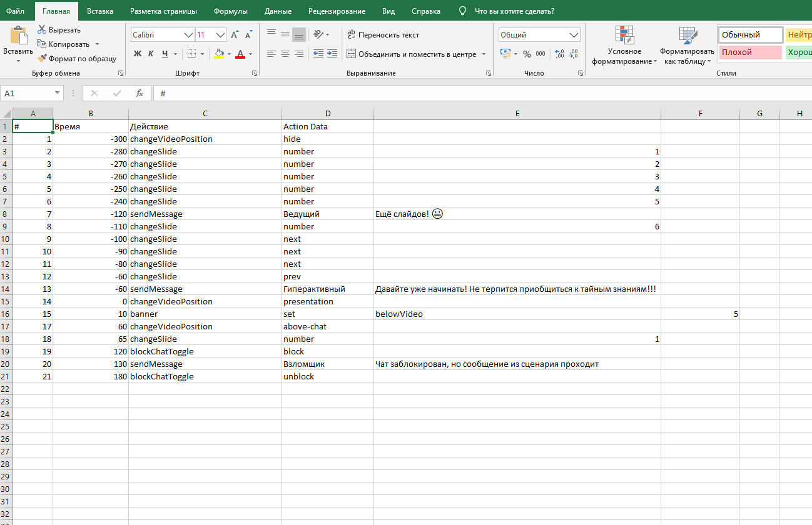Open the number format 'Общий' dropdown
The width and height of the screenshot is (812, 525).
point(574,35)
